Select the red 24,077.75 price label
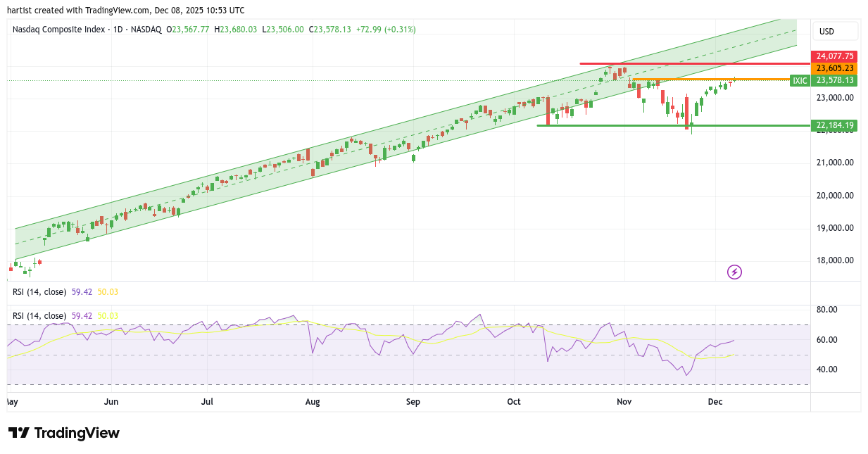The image size is (868, 454). tap(834, 56)
